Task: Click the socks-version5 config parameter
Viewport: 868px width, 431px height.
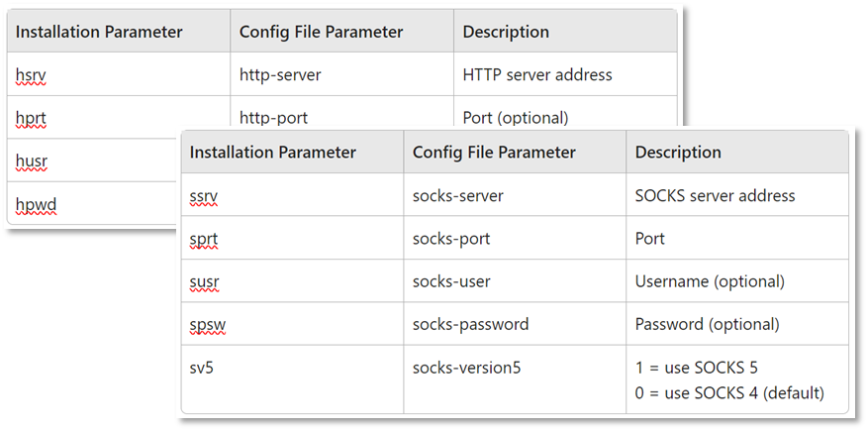Action: click(466, 368)
